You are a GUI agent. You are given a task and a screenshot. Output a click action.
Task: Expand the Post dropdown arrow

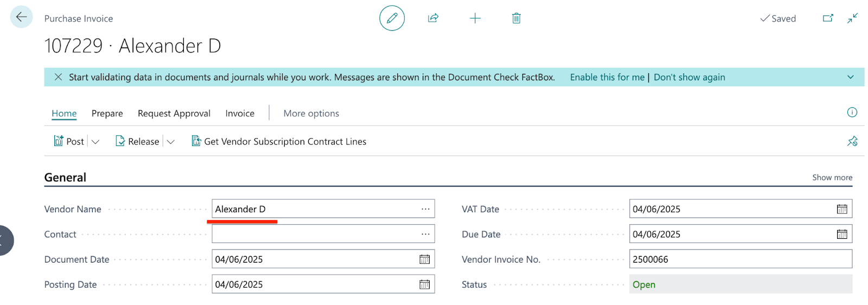pos(95,142)
